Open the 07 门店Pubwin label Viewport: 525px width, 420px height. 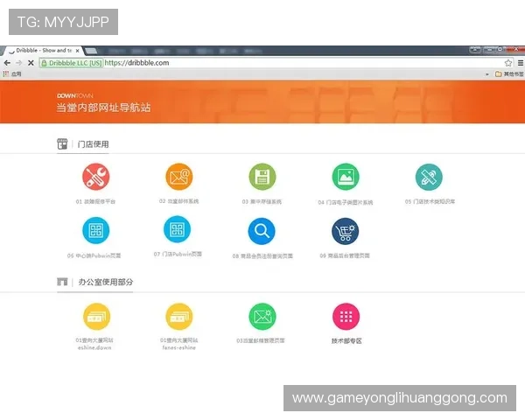coord(178,255)
